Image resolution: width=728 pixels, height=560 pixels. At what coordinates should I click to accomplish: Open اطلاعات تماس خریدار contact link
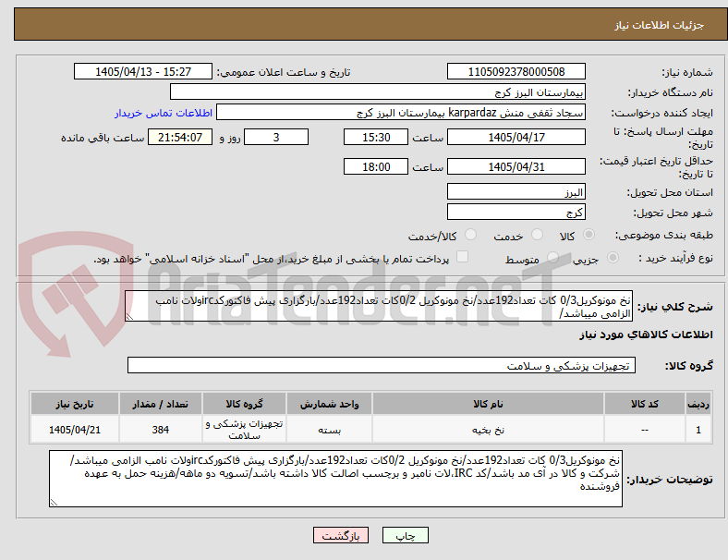[x=164, y=113]
